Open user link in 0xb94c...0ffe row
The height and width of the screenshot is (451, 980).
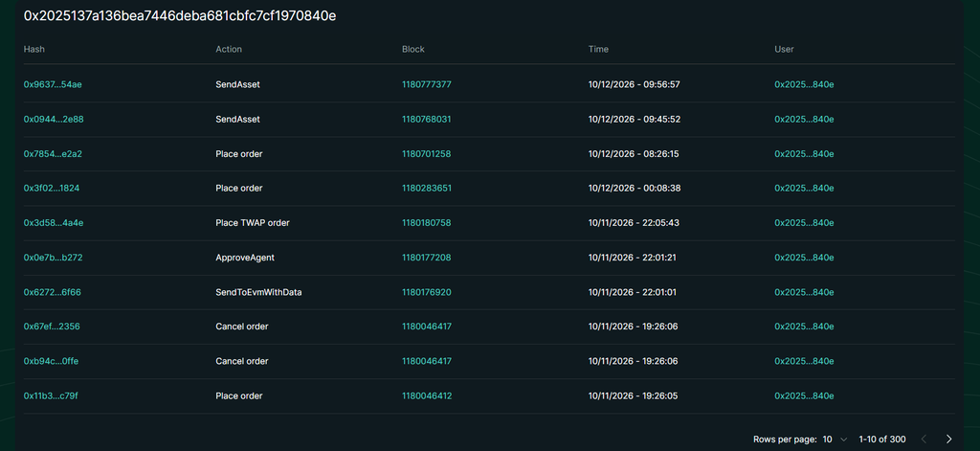tap(804, 362)
